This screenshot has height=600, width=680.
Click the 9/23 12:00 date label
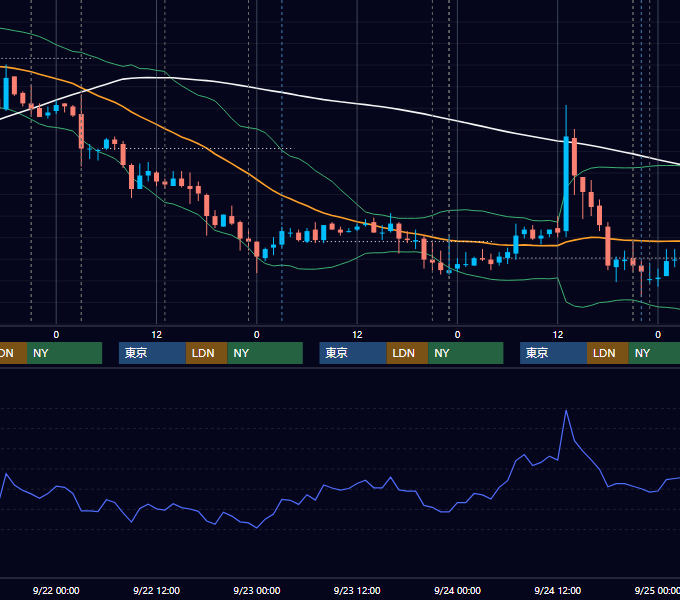(357, 590)
